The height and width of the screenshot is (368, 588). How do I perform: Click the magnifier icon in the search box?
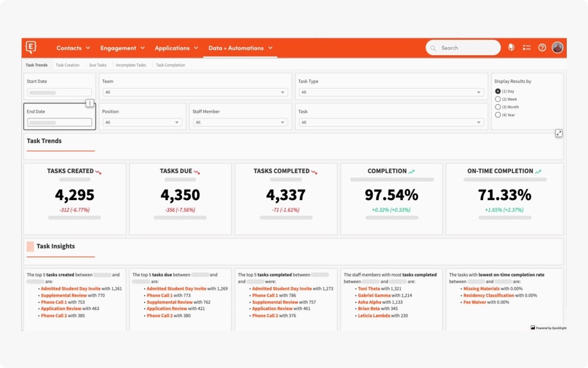433,48
